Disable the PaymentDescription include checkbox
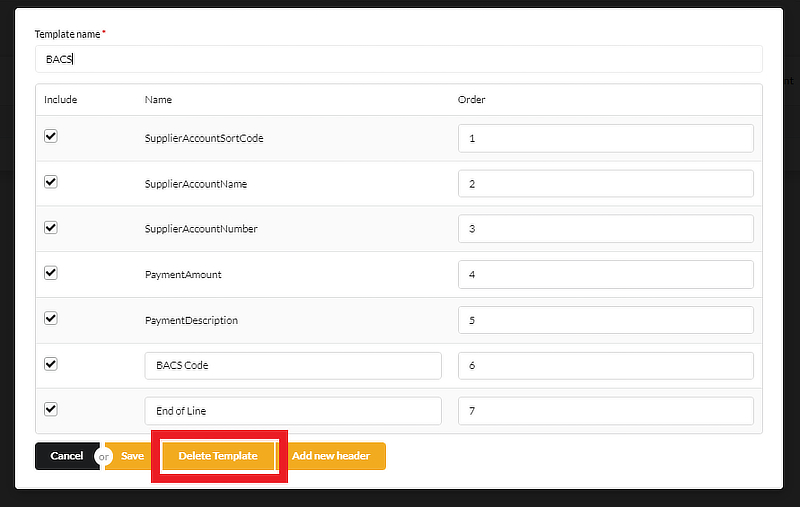Image resolution: width=800 pixels, height=507 pixels. 51,318
